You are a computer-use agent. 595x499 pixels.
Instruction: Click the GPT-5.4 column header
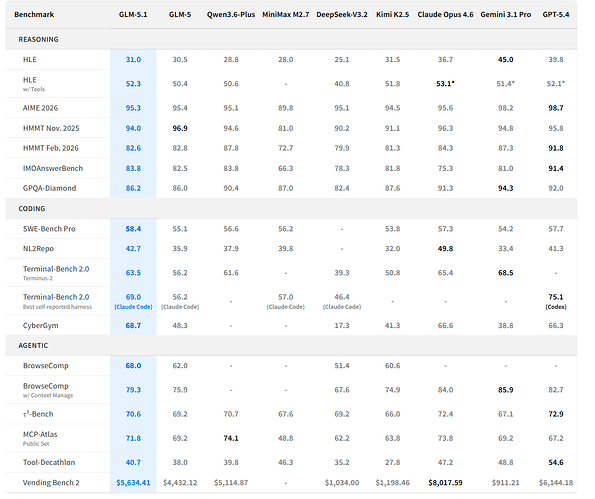[556, 14]
